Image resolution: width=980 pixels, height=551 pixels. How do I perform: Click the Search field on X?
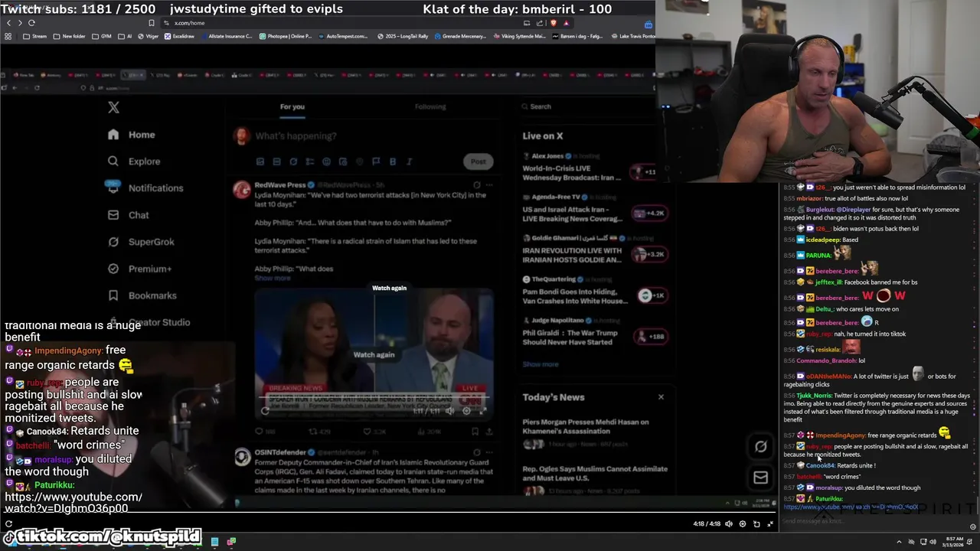pyautogui.click(x=590, y=106)
